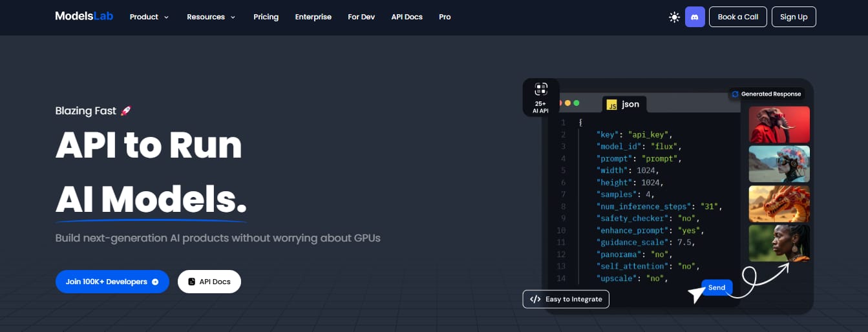Click the Easy to Integrate badge

[x=566, y=299]
